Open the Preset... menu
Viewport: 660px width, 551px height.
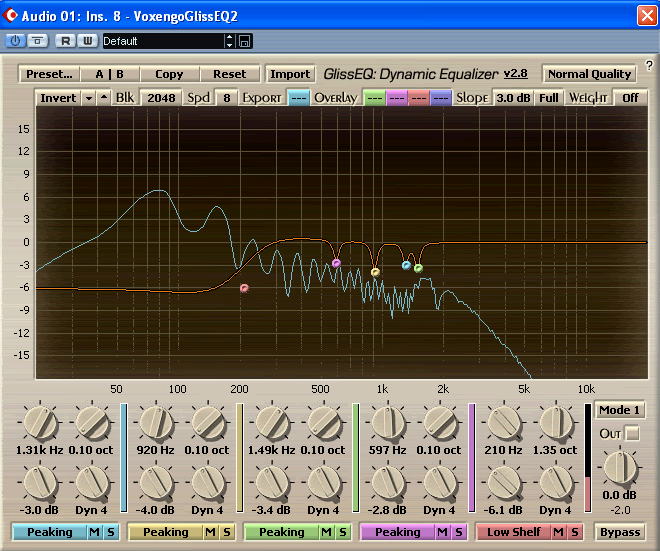pos(49,74)
